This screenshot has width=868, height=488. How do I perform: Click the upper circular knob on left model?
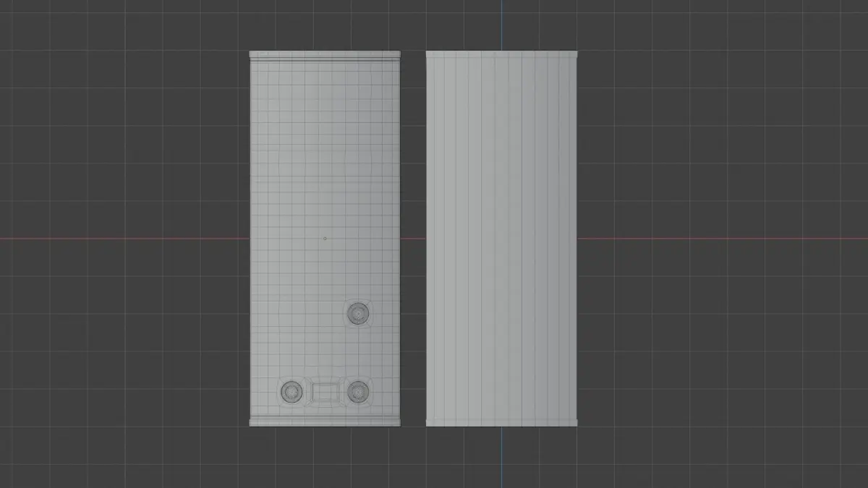click(358, 314)
